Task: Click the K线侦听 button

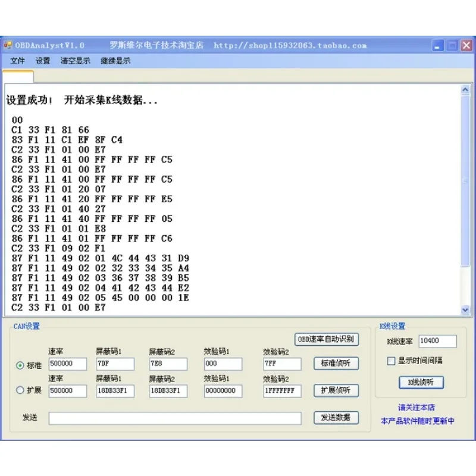Action: 421,382
